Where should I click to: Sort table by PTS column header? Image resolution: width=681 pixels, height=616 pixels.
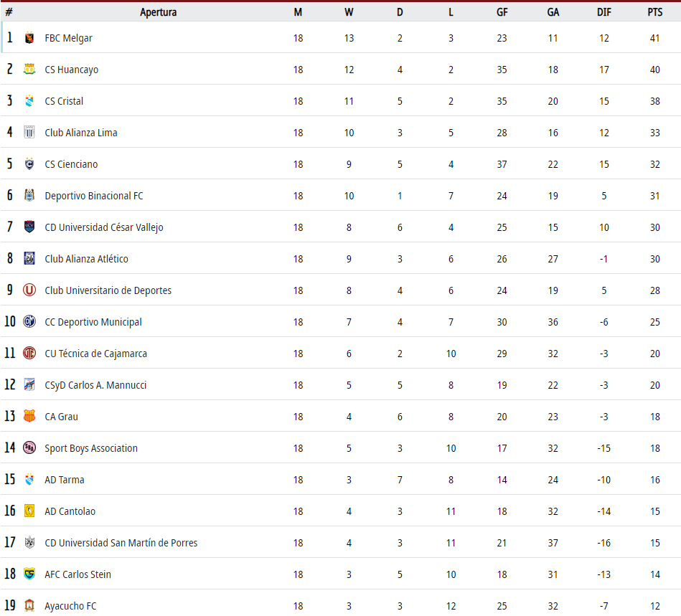pyautogui.click(x=655, y=12)
